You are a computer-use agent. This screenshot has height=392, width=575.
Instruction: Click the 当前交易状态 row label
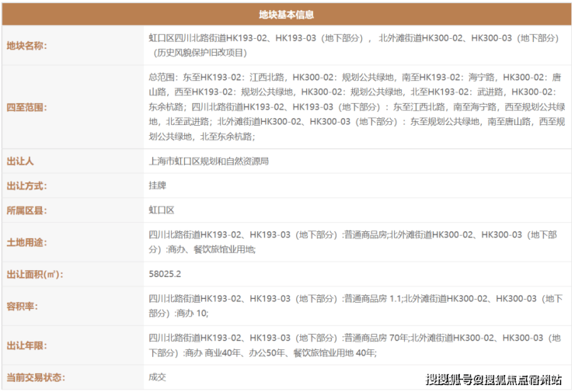tap(37, 377)
